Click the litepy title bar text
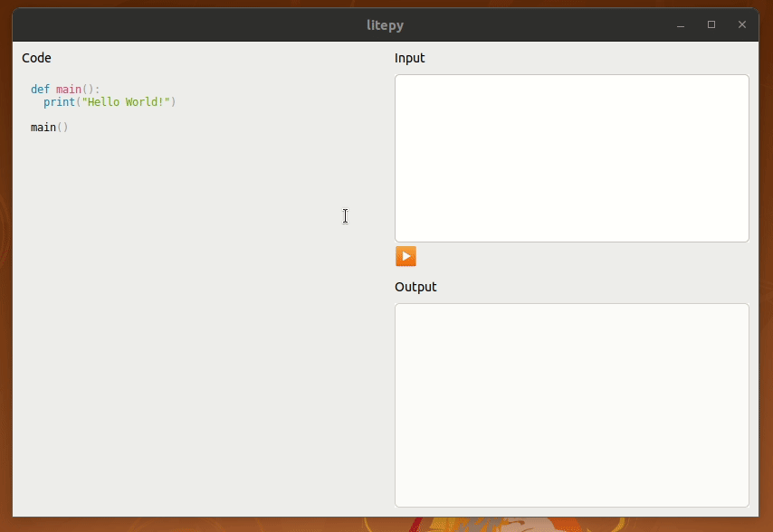 (x=385, y=24)
